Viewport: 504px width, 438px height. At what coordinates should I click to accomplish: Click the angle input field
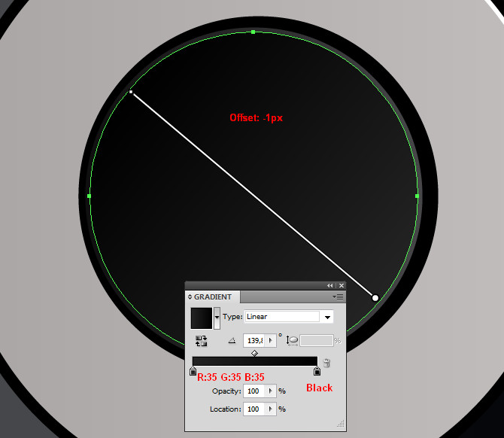(254, 341)
